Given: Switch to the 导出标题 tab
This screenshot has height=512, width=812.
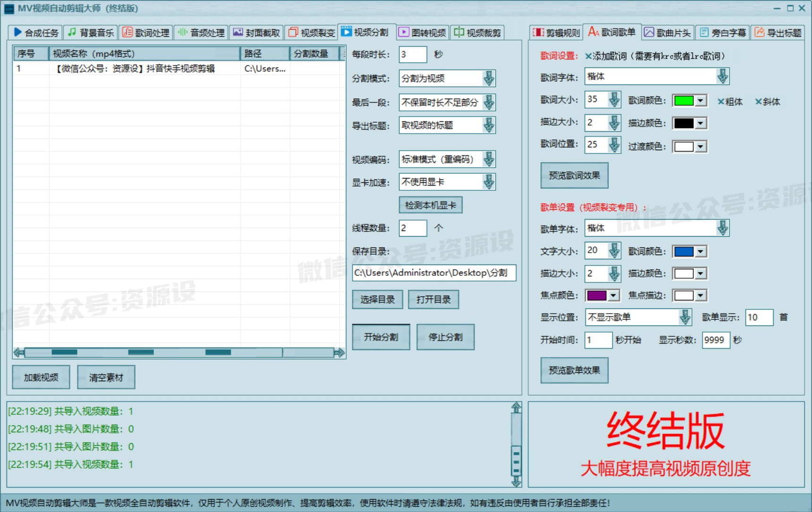Looking at the screenshot, I should [x=778, y=33].
